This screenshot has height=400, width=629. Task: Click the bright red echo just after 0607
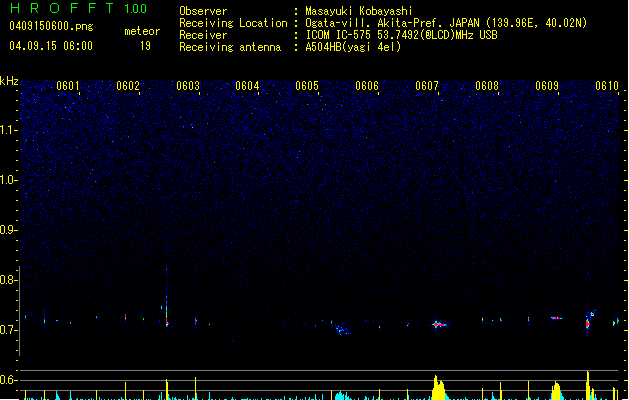pos(439,324)
